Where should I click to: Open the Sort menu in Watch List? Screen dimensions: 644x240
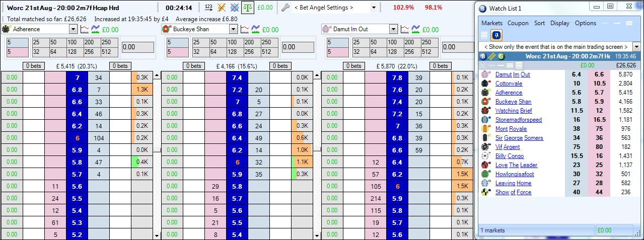[x=539, y=23]
